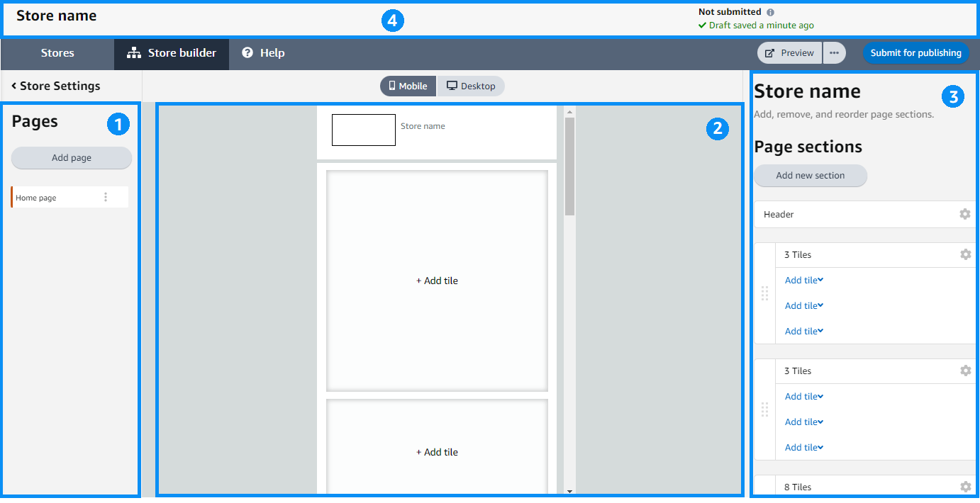Open settings gear for second 3 Tiles section
This screenshot has width=980, height=503.
[964, 371]
